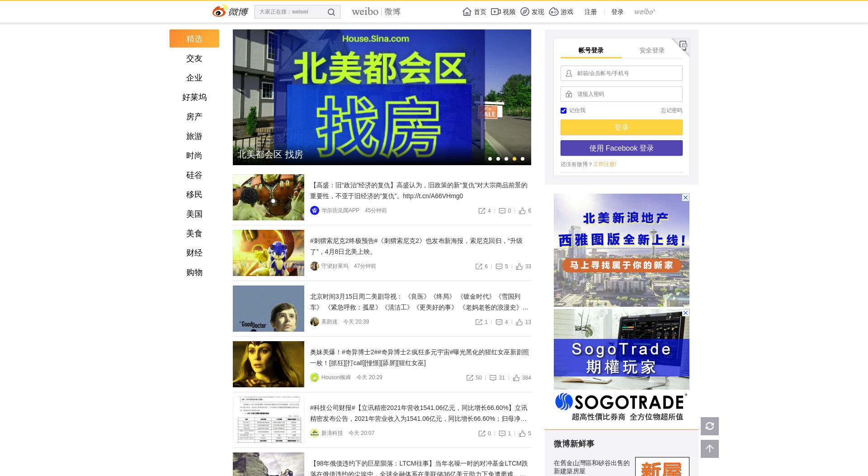
Task: Select the 精选 category
Action: [x=194, y=38]
